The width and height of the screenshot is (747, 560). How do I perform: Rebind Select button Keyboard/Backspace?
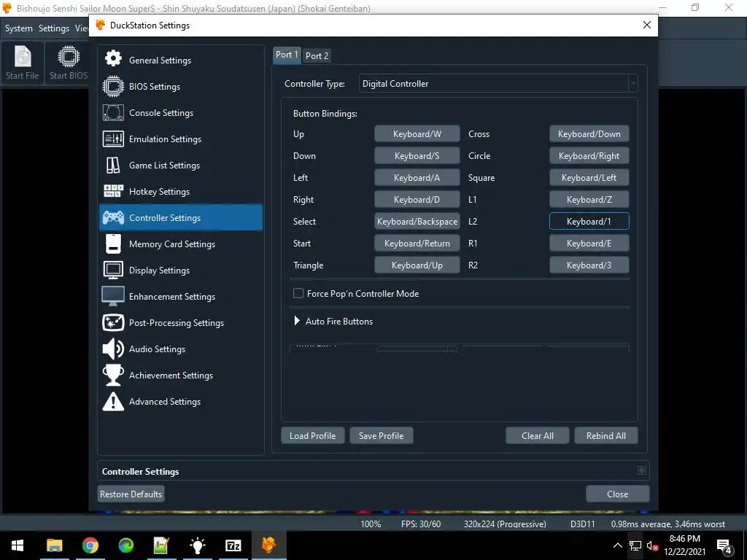417,222
